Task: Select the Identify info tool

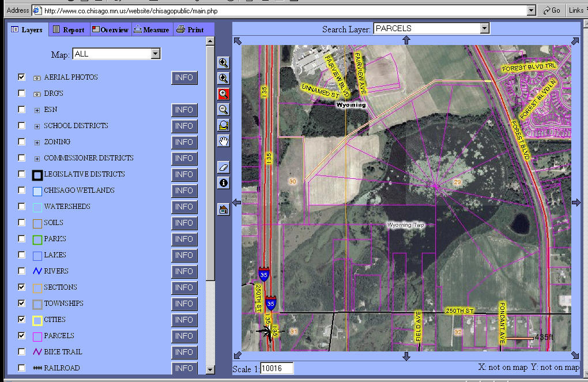Action: [x=223, y=183]
